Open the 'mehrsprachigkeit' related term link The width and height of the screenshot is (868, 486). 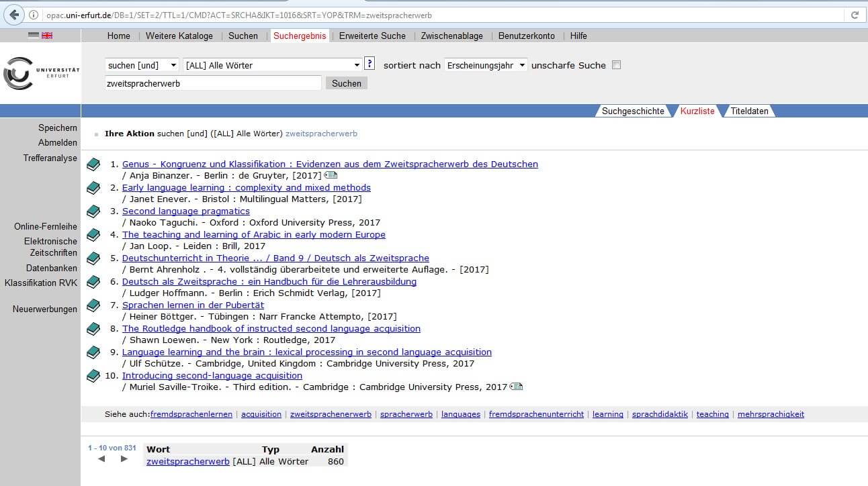(771, 415)
